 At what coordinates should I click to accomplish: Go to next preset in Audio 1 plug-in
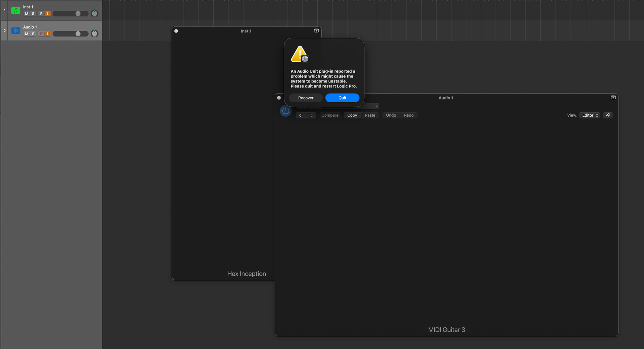(x=311, y=115)
